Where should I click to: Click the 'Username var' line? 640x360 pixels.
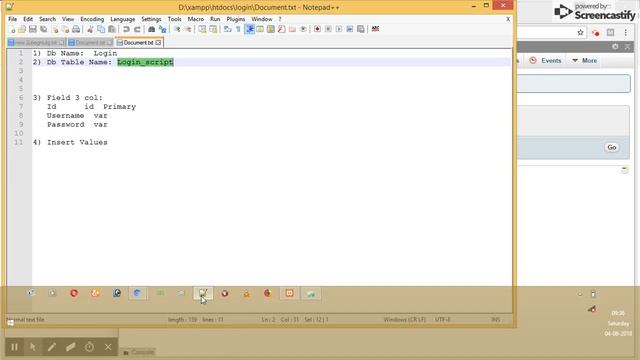tap(77, 116)
